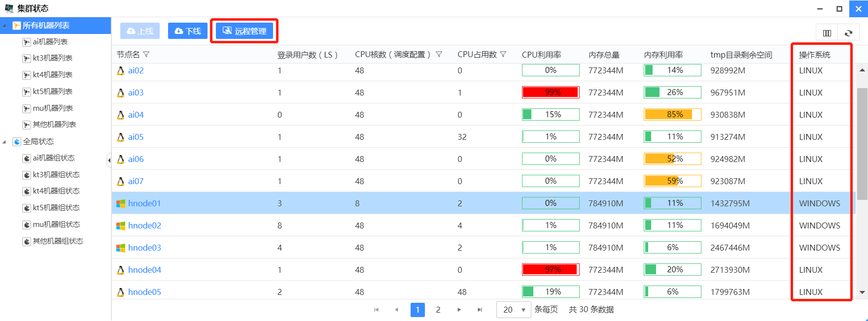The height and width of the screenshot is (321, 868).
Task: Click the 上线 online button
Action: 140,31
